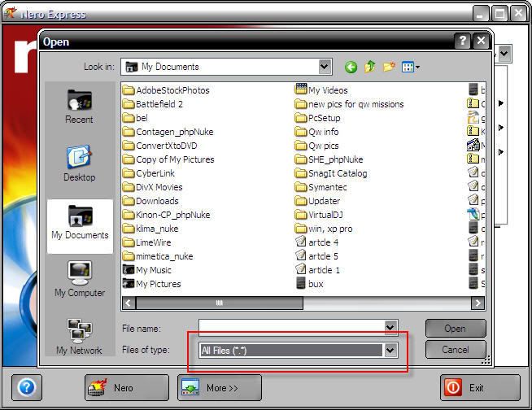Screen dimensions: 532x410
Task: Select the Symantec folder
Action: pyautogui.click(x=321, y=187)
